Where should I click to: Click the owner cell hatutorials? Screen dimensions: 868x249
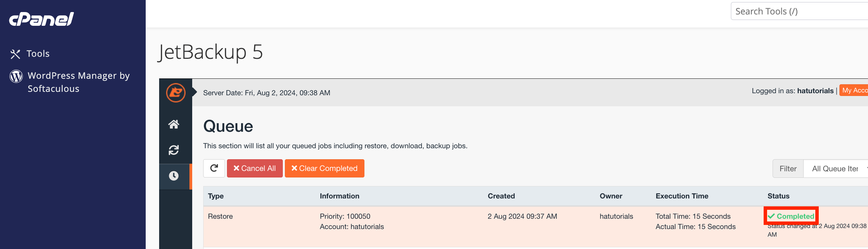point(617,216)
